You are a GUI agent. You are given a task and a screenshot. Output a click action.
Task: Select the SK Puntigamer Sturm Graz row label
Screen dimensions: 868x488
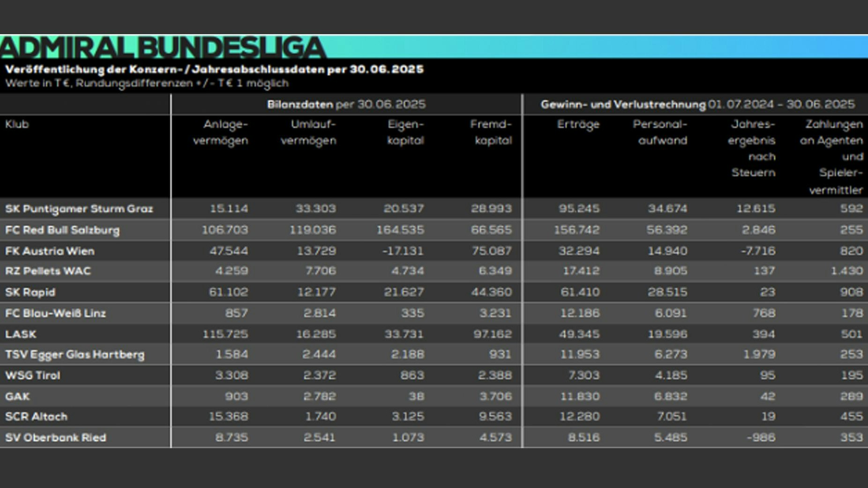(x=79, y=209)
